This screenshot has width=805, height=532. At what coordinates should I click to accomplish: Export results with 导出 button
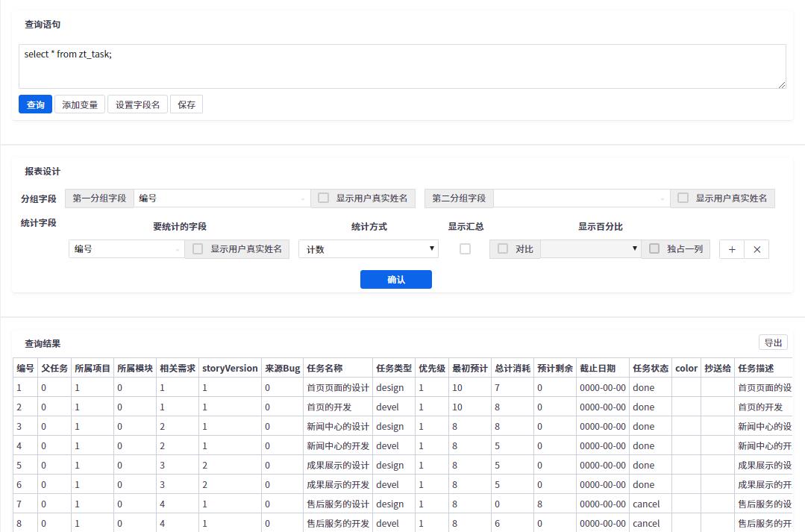click(773, 342)
